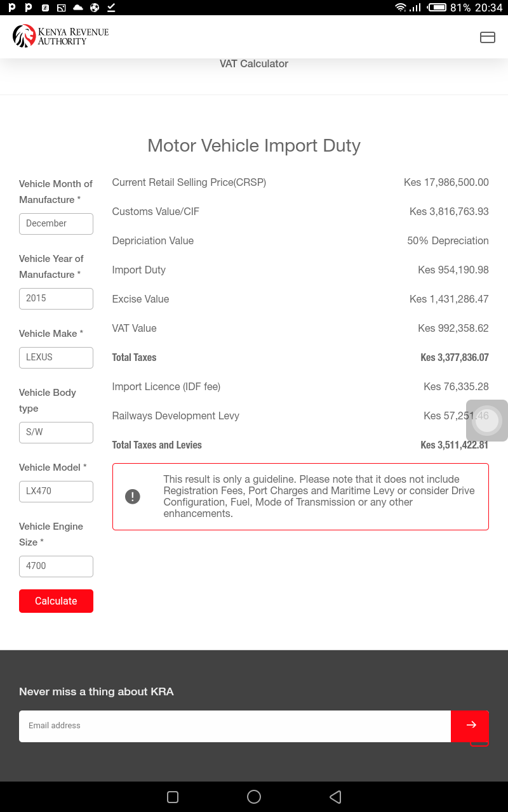Expand the Vehicle Make dropdown showing LEXUS
Viewport: 508px width, 812px height.
click(x=56, y=357)
